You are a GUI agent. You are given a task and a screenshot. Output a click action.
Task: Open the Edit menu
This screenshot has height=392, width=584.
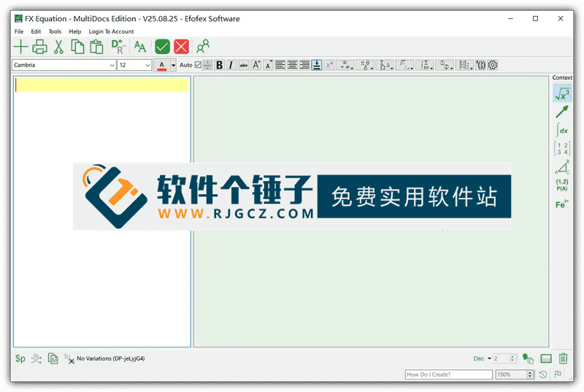36,31
